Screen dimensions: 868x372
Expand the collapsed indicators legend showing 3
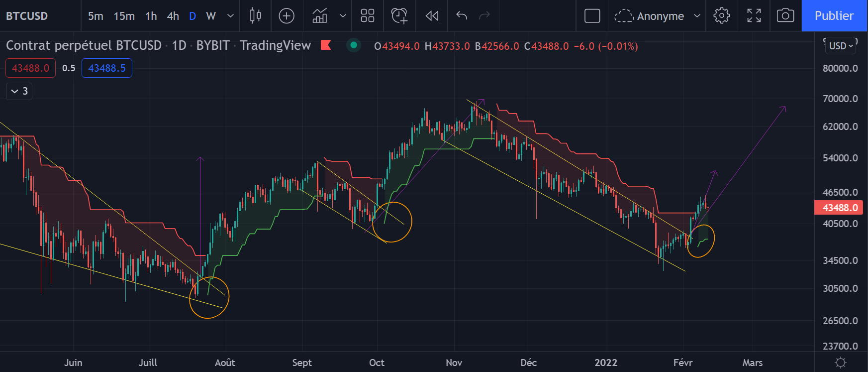(19, 91)
